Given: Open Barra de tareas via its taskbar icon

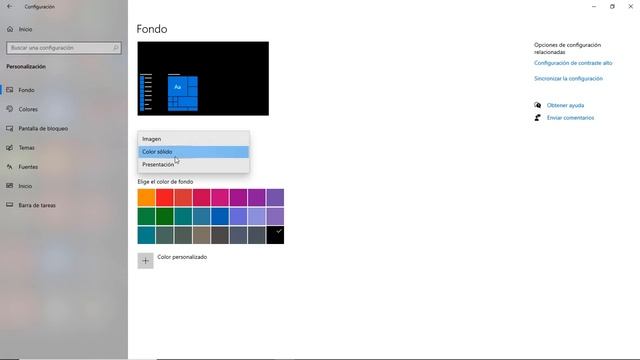Looking at the screenshot, I should [10, 205].
